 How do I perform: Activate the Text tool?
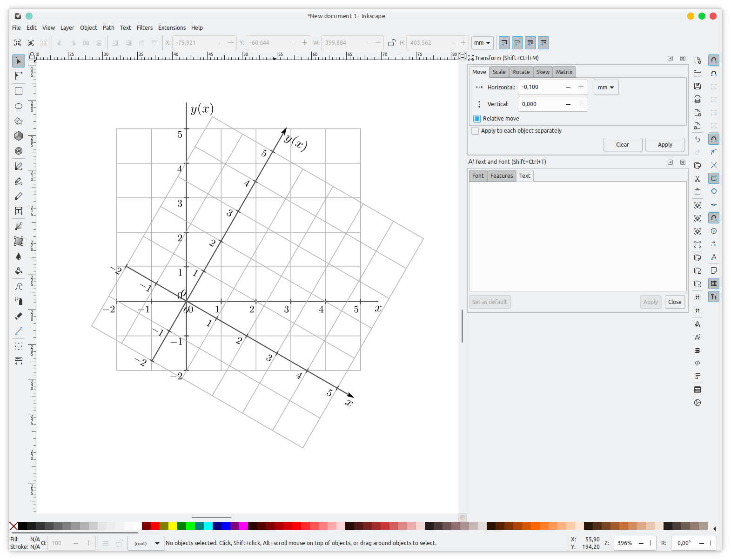pyautogui.click(x=19, y=211)
